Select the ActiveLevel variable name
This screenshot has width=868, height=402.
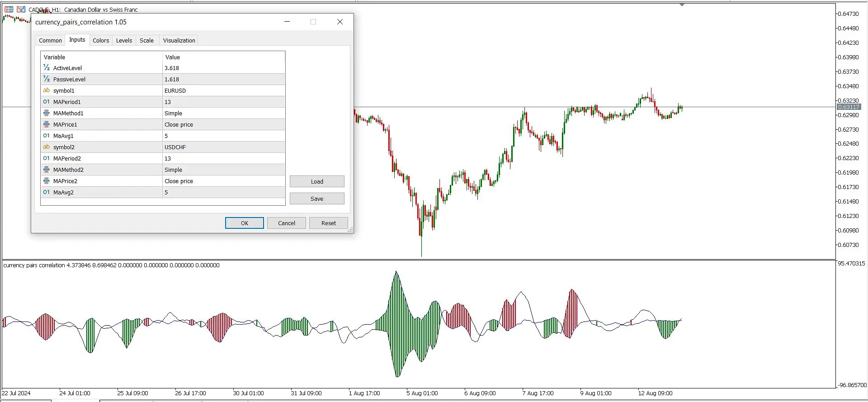tap(67, 68)
